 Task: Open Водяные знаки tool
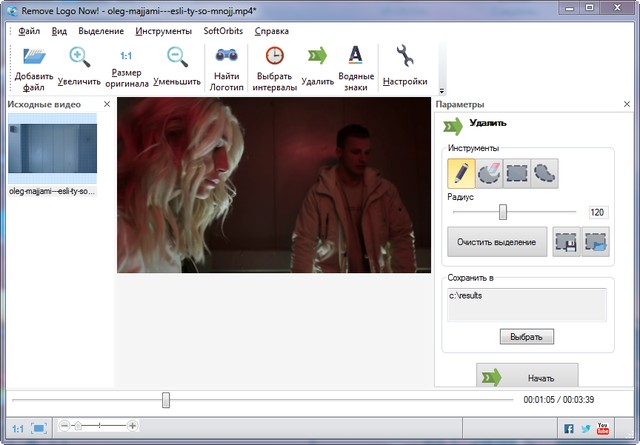point(356,55)
